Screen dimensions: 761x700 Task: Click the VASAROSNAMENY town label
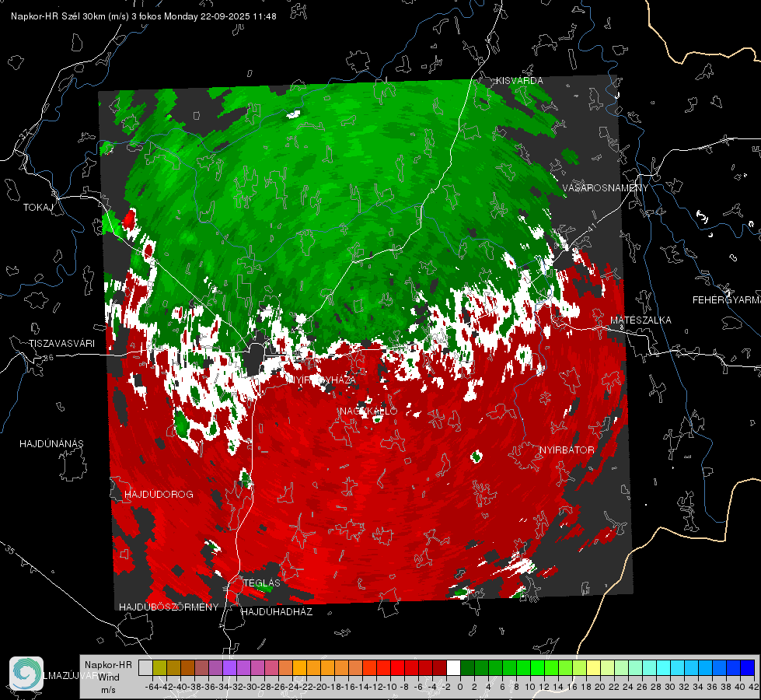606,188
